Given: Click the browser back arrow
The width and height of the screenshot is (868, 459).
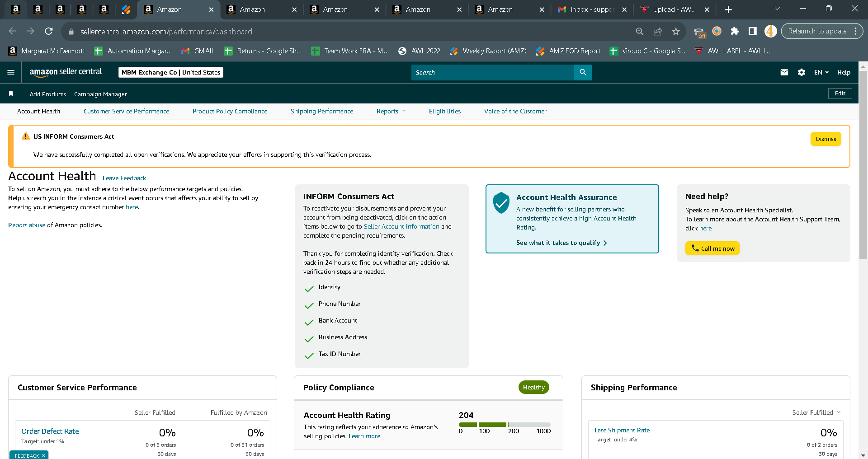Looking at the screenshot, I should click(13, 31).
